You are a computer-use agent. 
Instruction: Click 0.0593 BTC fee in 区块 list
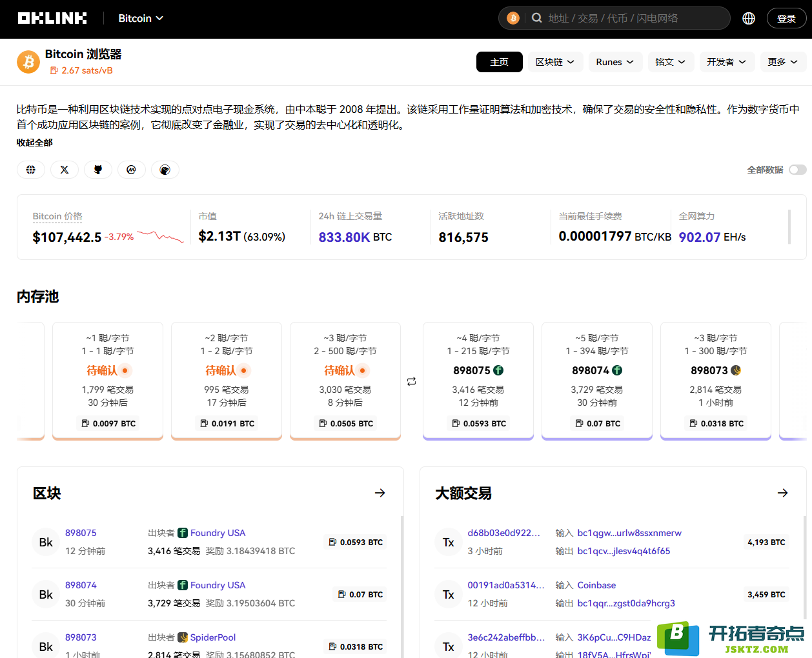(x=356, y=542)
